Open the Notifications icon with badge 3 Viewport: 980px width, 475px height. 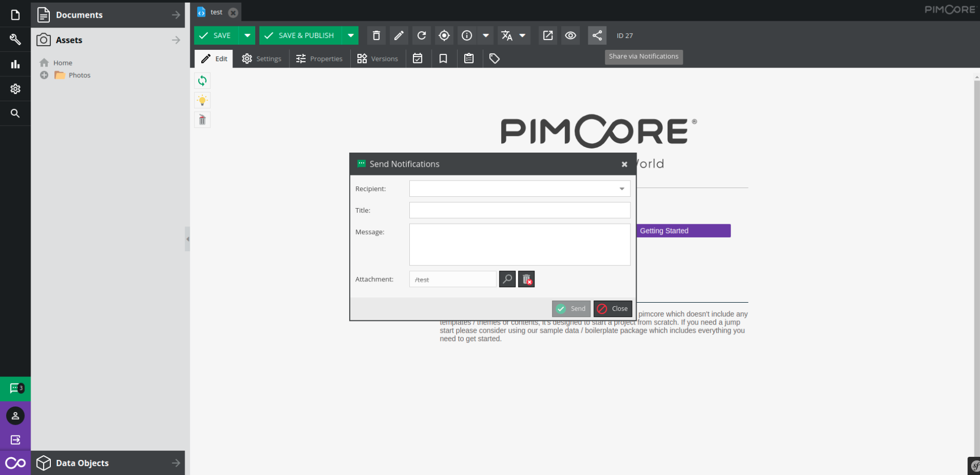click(x=15, y=389)
